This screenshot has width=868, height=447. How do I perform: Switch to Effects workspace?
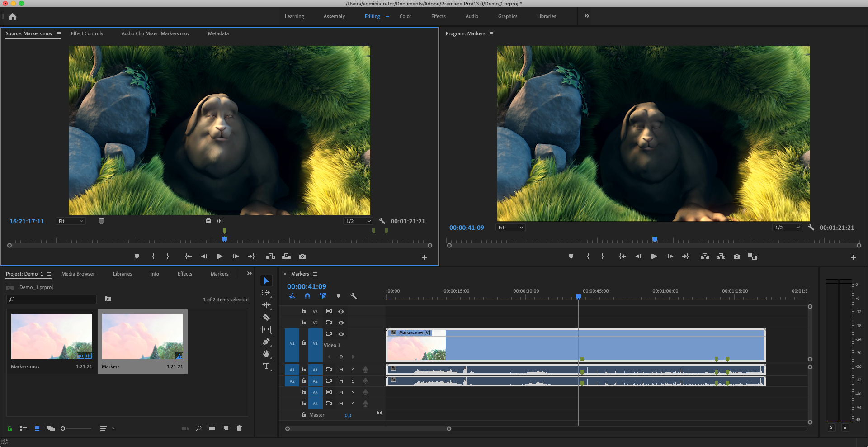pos(438,16)
